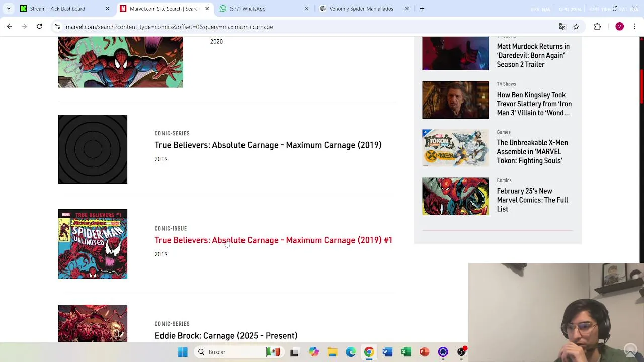Image resolution: width=644 pixels, height=362 pixels.
Task: Read How Ben Kingsley Took Trevor Slattery article
Action: 534,104
